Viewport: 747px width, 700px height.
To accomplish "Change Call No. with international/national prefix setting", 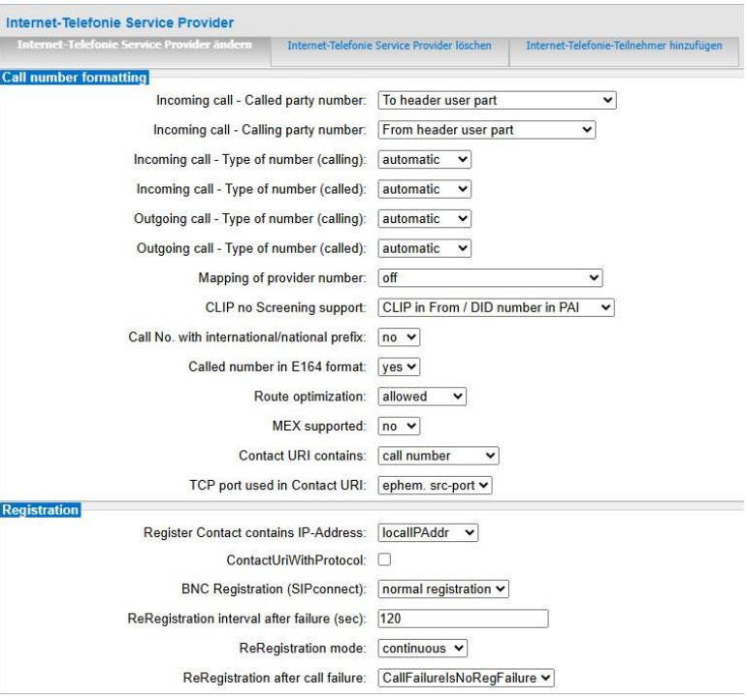I will click(x=399, y=337).
